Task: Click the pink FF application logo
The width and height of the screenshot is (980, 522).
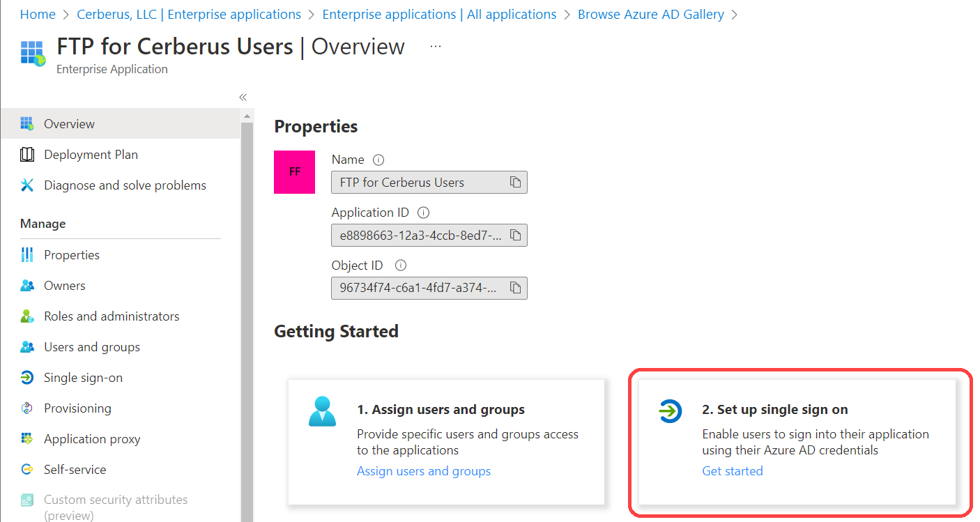Action: tap(294, 172)
